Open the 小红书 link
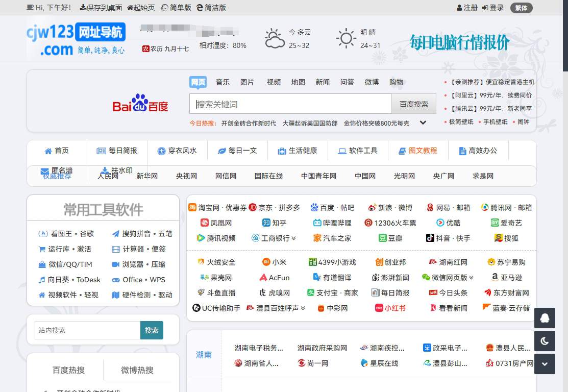This screenshot has width=568, height=392. (390, 308)
